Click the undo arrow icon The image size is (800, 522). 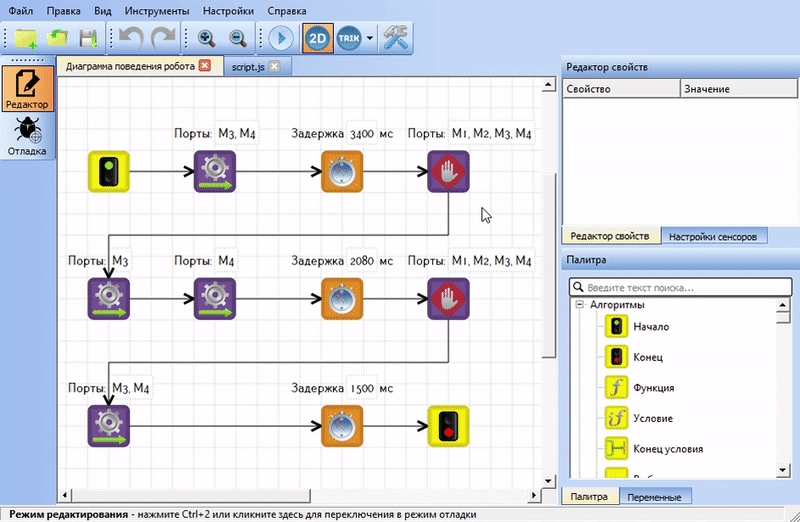click(x=131, y=39)
